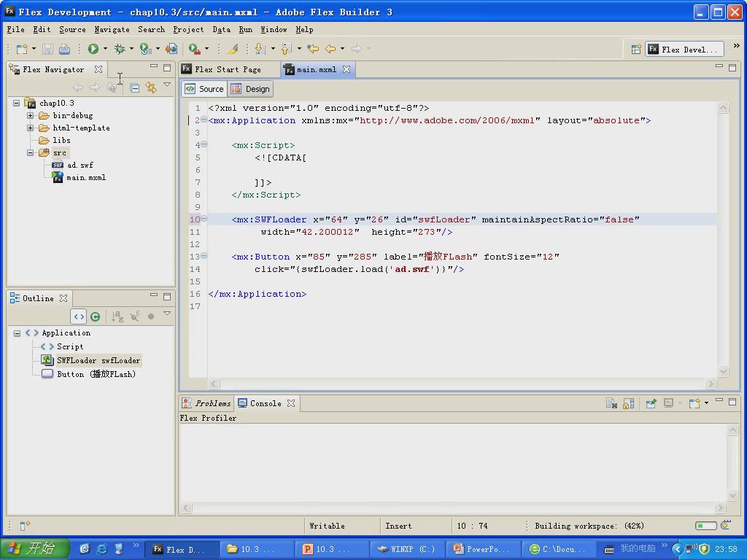Click the Flex Development perspective button

click(x=684, y=49)
